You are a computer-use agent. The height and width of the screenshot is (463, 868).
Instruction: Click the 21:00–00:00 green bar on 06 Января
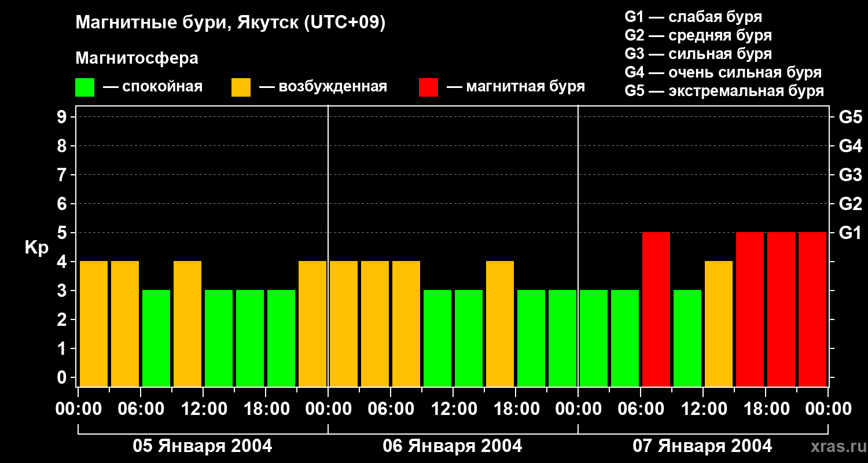pos(562,338)
